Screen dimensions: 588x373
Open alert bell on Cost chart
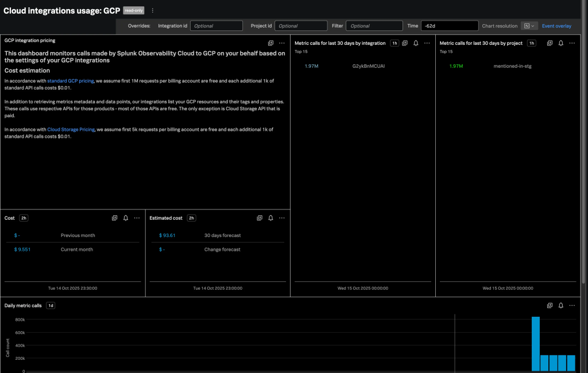pyautogui.click(x=126, y=218)
